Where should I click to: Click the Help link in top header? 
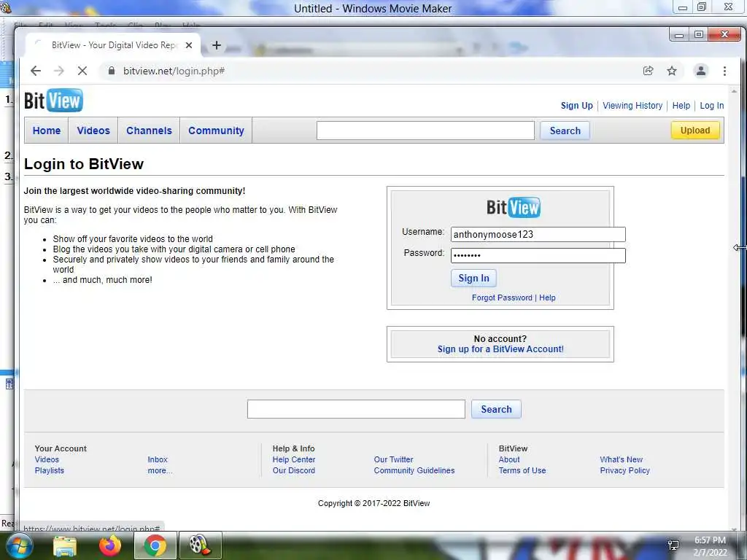pyautogui.click(x=681, y=106)
